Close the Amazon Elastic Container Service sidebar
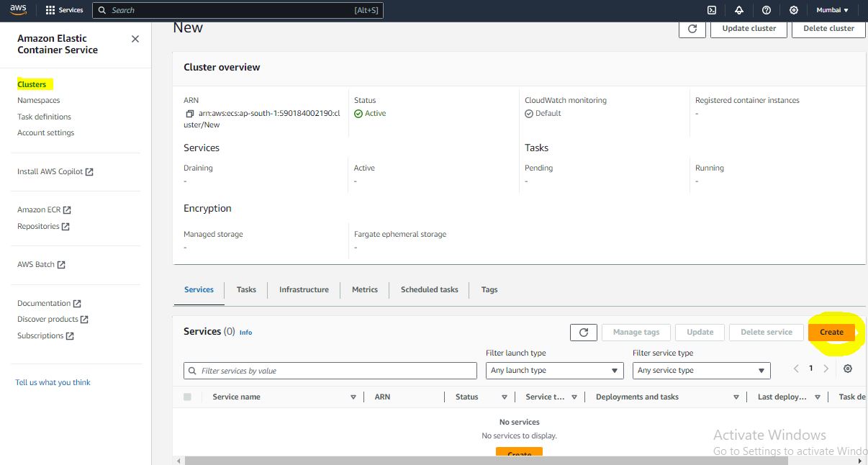868x465 pixels. pyautogui.click(x=135, y=39)
